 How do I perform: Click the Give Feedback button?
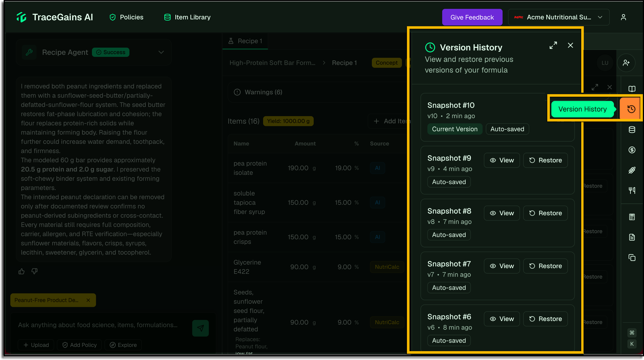click(x=472, y=17)
